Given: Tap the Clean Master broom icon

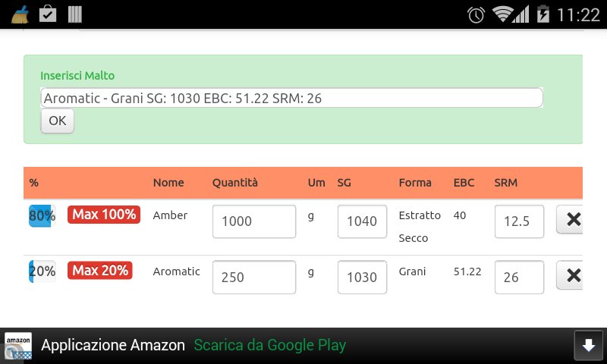Looking at the screenshot, I should [x=20, y=14].
